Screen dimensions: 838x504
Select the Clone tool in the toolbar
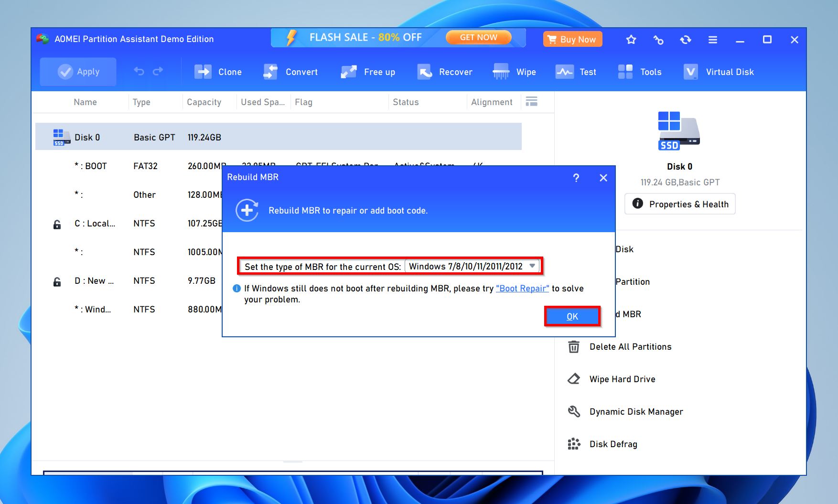(x=218, y=72)
